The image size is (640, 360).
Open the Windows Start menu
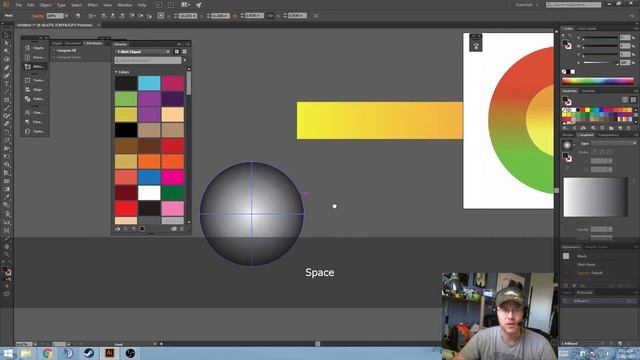coord(7,353)
